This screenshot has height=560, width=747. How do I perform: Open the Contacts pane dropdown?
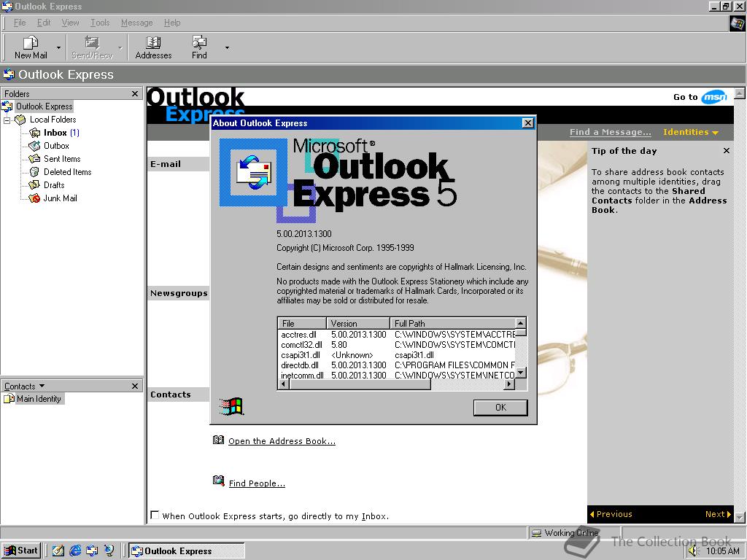pos(42,386)
